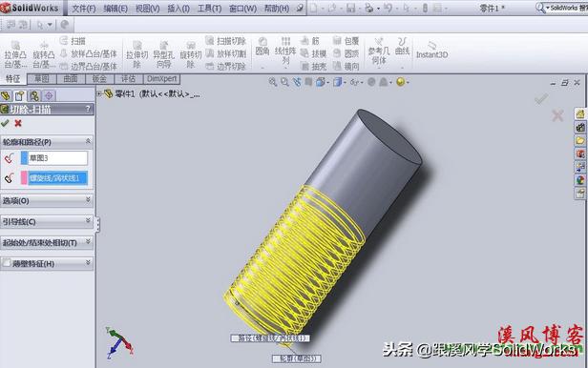Image resolution: width=588 pixels, height=368 pixels.
Task: Click the Edit Appearance sphere icon
Action: click(x=371, y=82)
